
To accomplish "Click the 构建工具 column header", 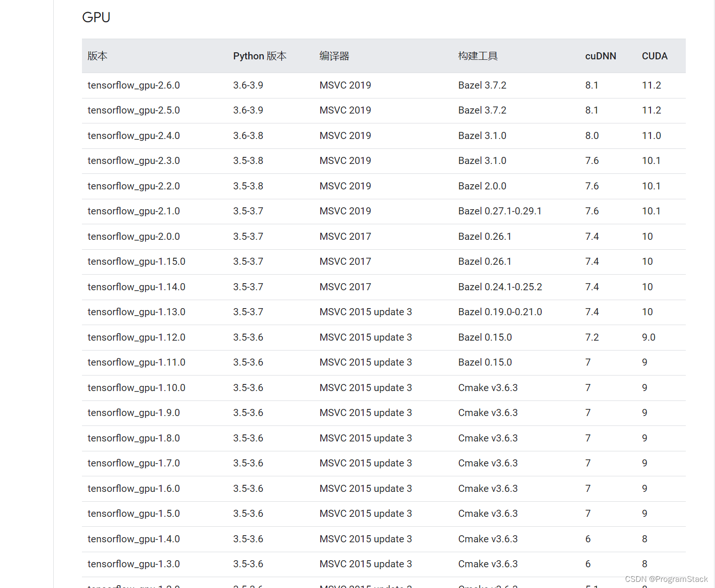I will tap(478, 56).
